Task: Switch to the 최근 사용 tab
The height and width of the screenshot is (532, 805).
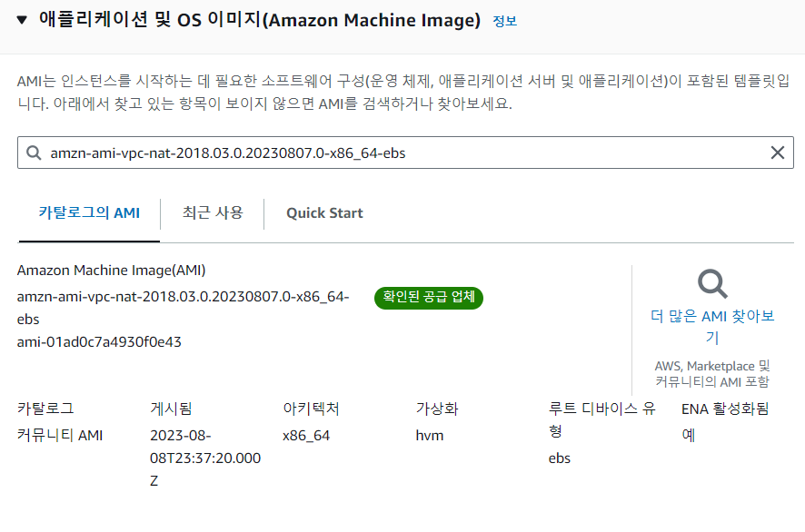Action: click(x=213, y=213)
